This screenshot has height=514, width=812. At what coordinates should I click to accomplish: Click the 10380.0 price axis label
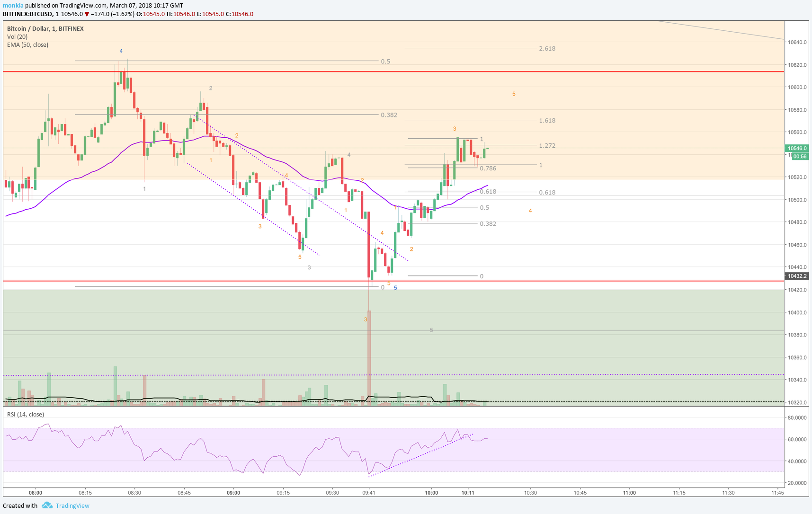(x=796, y=335)
